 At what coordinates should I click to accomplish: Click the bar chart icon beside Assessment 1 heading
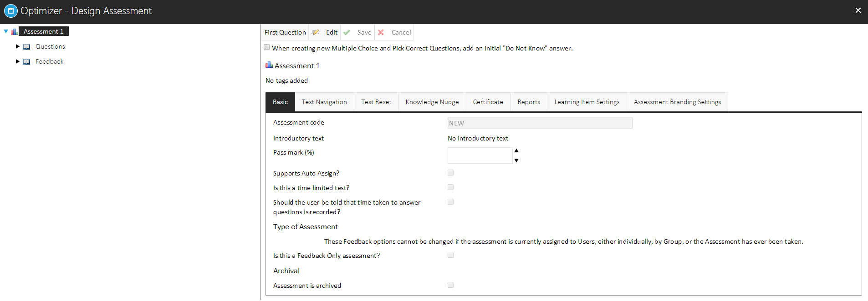(269, 65)
